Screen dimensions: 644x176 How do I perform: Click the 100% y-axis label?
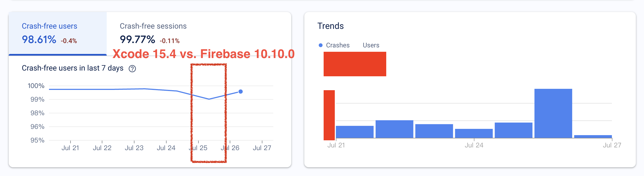(36, 86)
